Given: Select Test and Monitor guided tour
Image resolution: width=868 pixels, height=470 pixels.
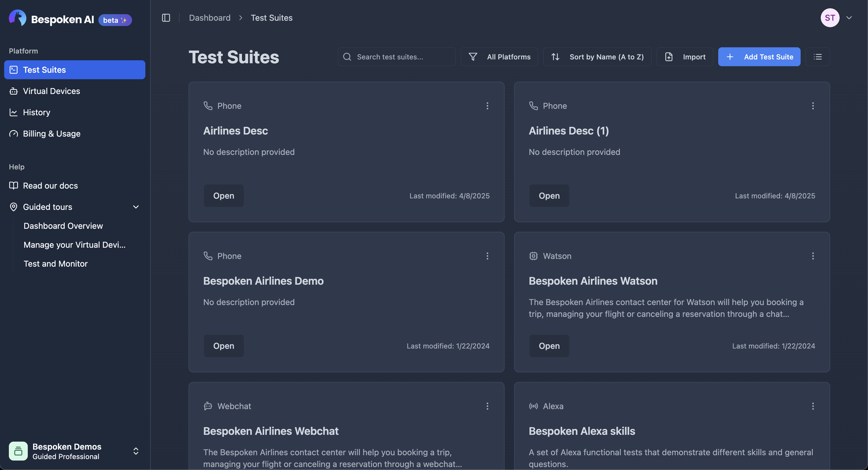Looking at the screenshot, I should 55,263.
